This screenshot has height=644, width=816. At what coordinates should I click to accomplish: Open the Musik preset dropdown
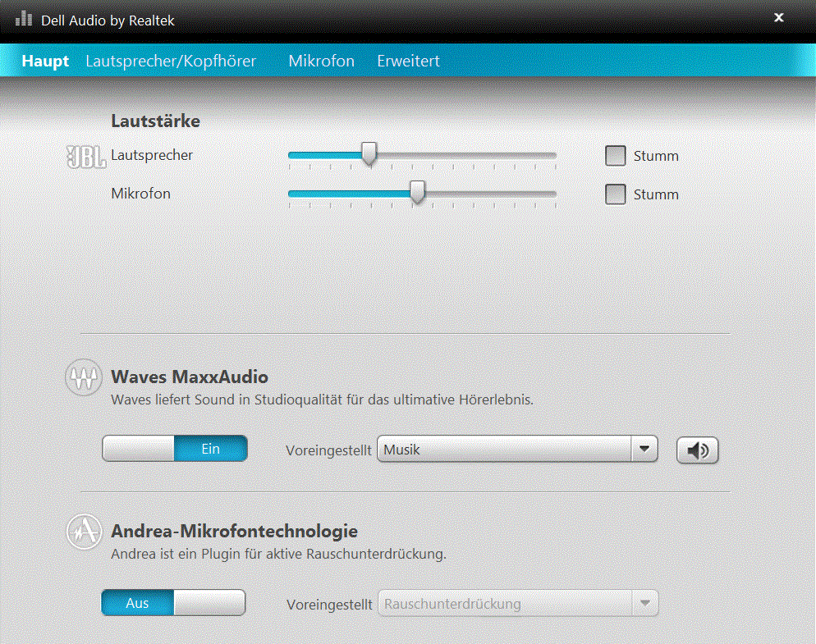tap(517, 449)
